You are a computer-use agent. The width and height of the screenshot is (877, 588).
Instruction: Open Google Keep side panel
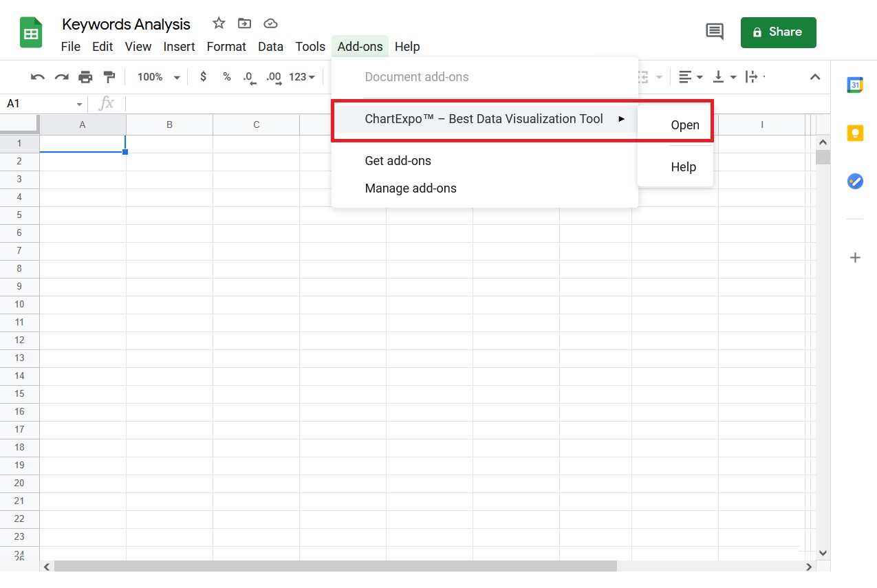point(855,133)
